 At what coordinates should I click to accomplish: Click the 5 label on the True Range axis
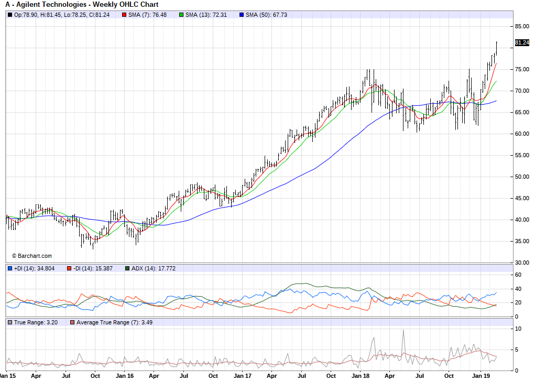click(517, 350)
